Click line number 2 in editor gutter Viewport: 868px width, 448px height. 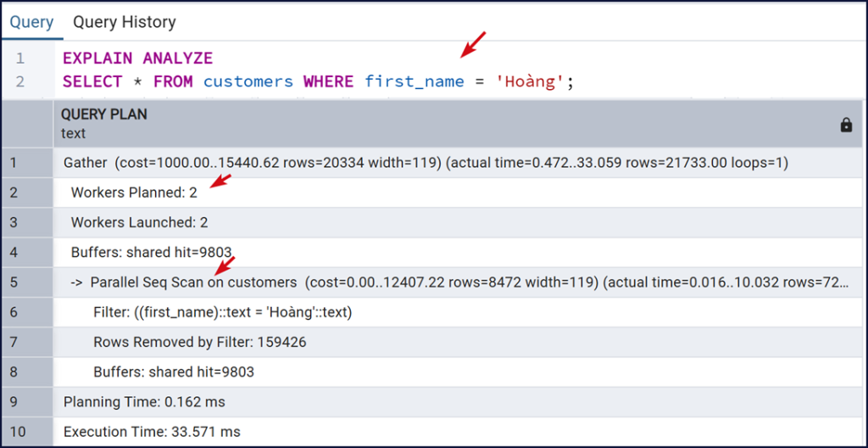pos(20,81)
